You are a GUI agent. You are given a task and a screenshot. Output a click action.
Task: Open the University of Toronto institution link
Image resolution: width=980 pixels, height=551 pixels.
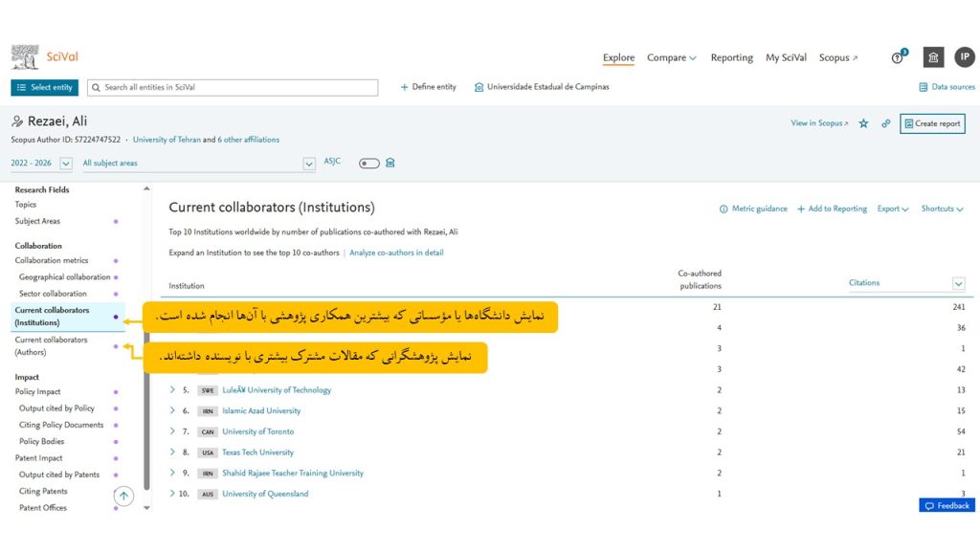[x=258, y=431]
